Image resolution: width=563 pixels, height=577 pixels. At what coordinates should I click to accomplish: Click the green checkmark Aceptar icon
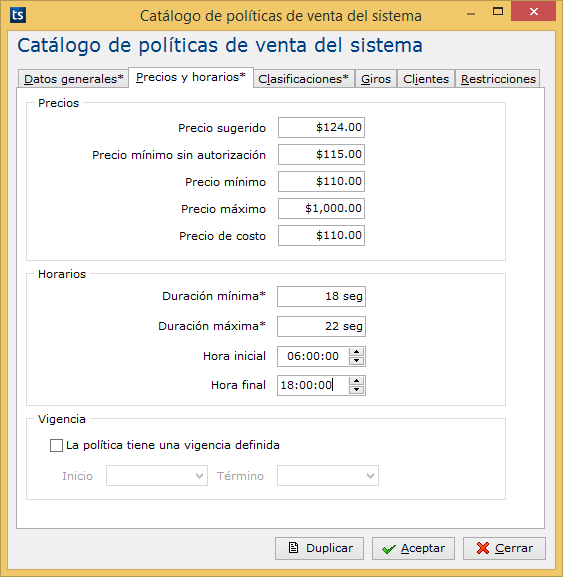[389, 549]
